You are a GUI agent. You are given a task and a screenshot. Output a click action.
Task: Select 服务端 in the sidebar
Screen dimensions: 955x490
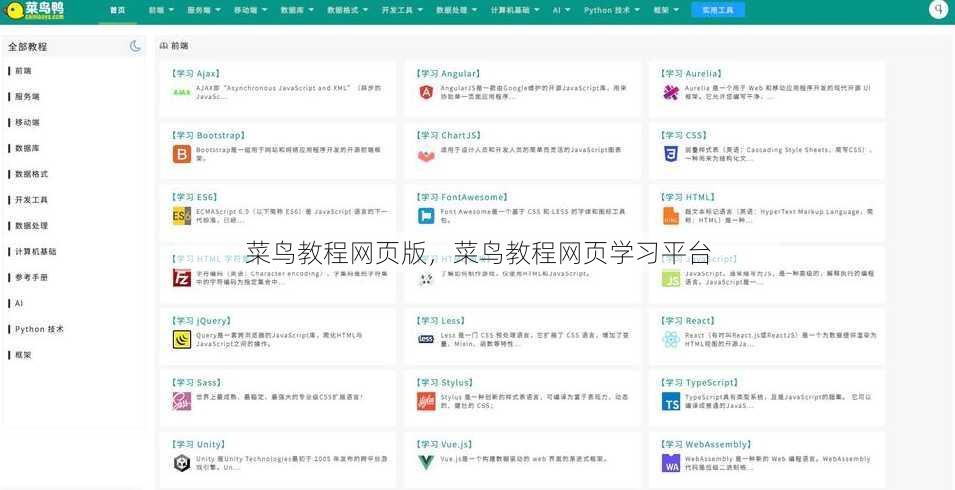point(27,97)
